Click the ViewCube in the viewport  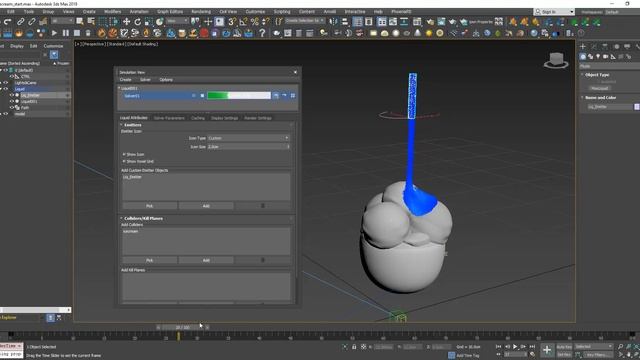click(556, 60)
